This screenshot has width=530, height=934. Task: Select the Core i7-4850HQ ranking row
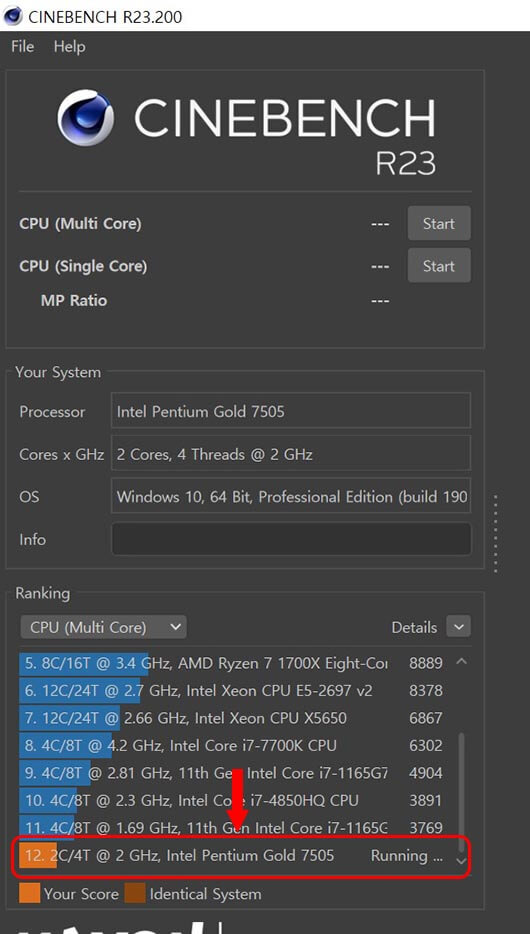coord(233,800)
